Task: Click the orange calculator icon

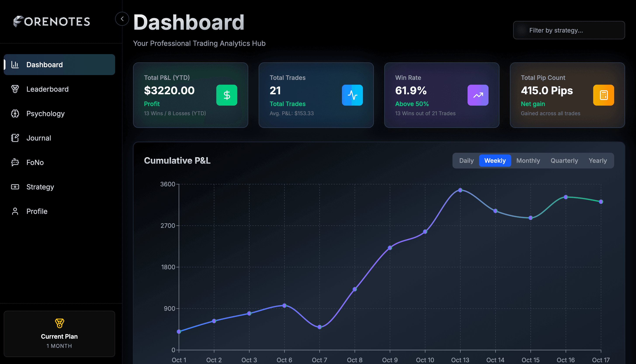Action: [x=603, y=95]
